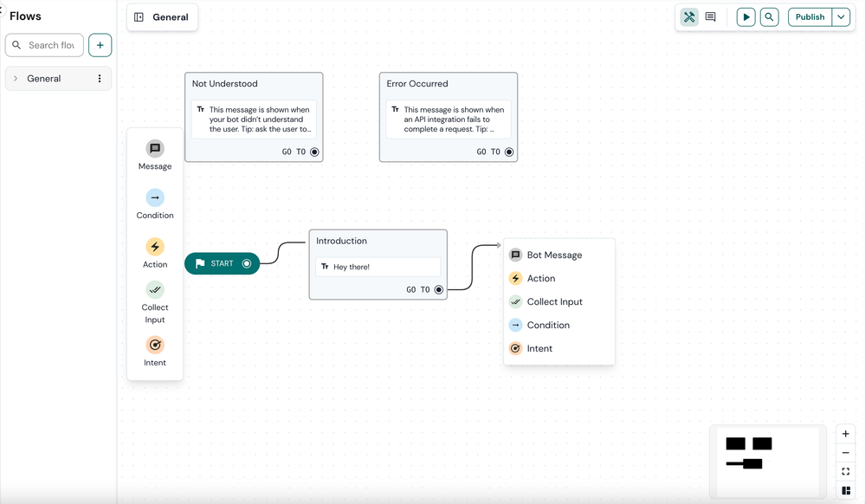Click the Search flows input field

(45, 45)
